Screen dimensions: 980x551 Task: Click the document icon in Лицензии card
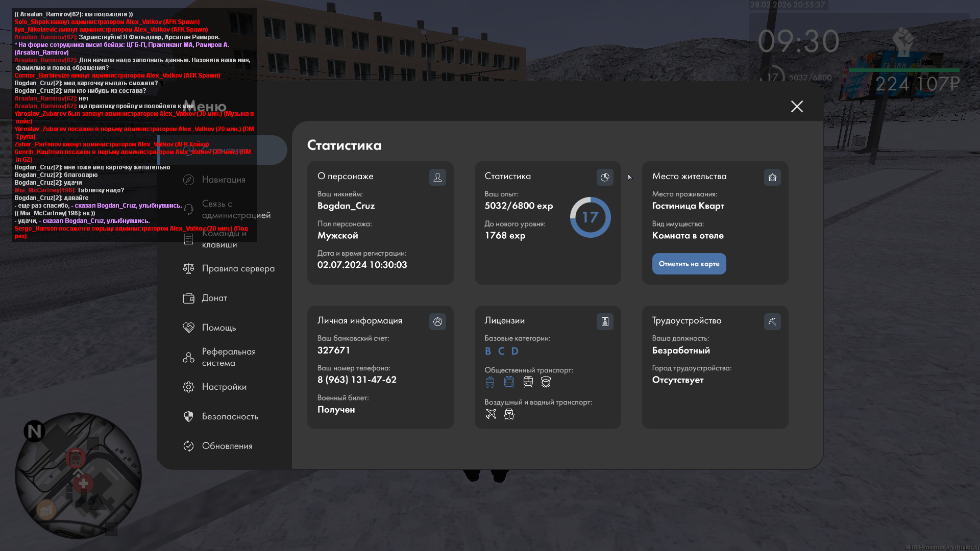(x=605, y=321)
